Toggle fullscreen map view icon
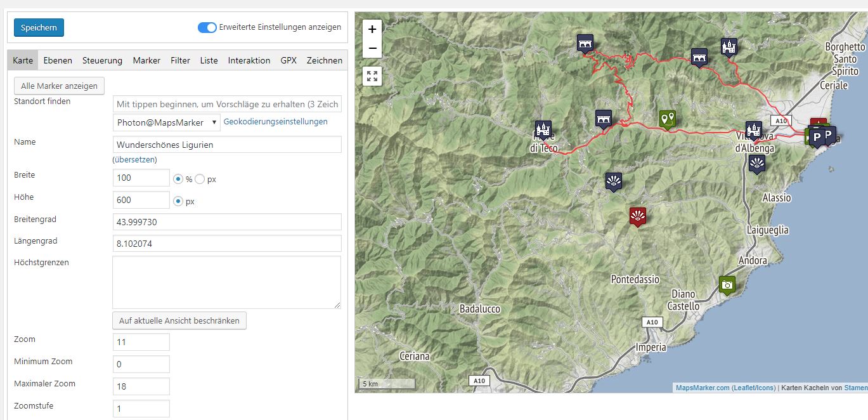The image size is (868, 420). 372,77
